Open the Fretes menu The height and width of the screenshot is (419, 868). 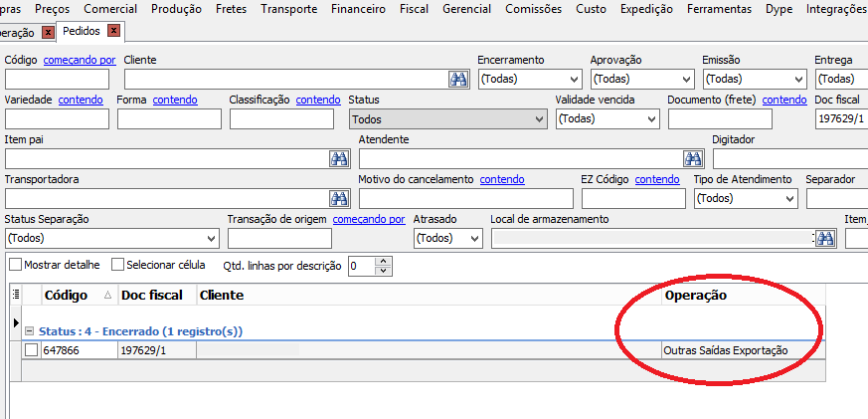232,9
